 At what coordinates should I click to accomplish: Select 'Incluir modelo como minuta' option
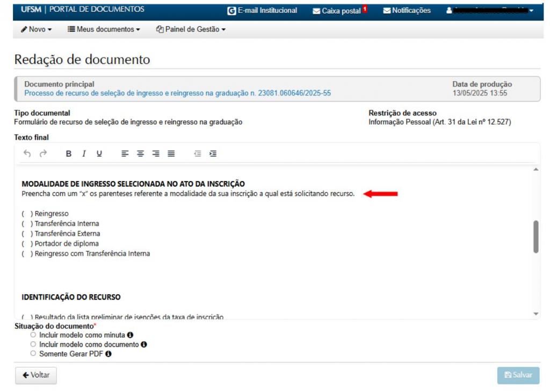(33, 335)
